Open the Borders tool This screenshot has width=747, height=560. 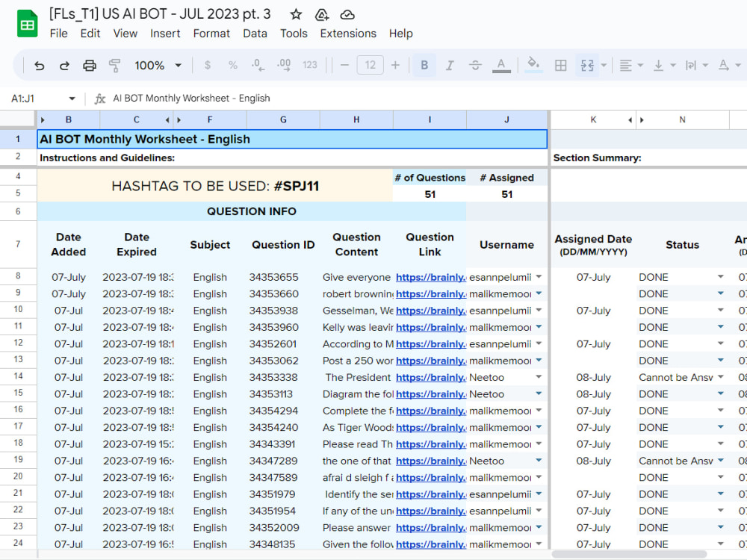coord(561,65)
